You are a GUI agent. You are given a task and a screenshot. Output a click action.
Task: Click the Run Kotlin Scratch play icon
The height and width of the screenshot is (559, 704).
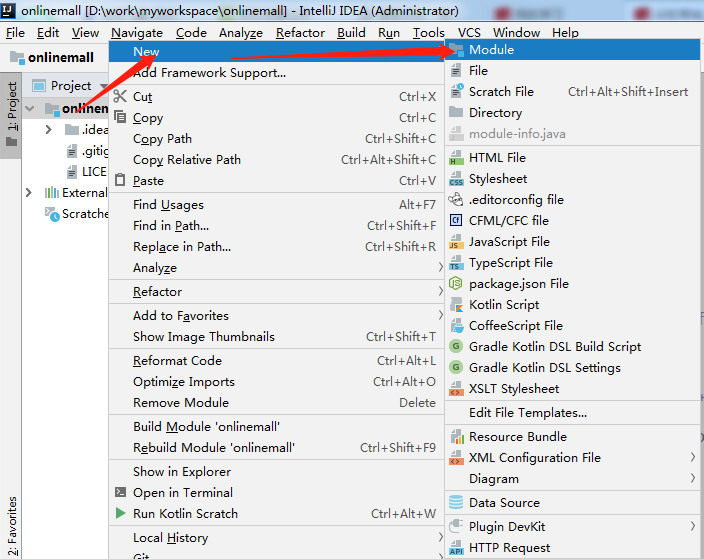tap(120, 513)
